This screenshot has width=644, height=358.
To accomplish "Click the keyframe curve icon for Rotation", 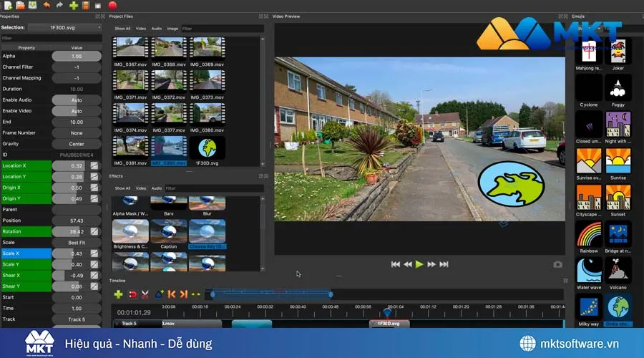I will click(94, 231).
